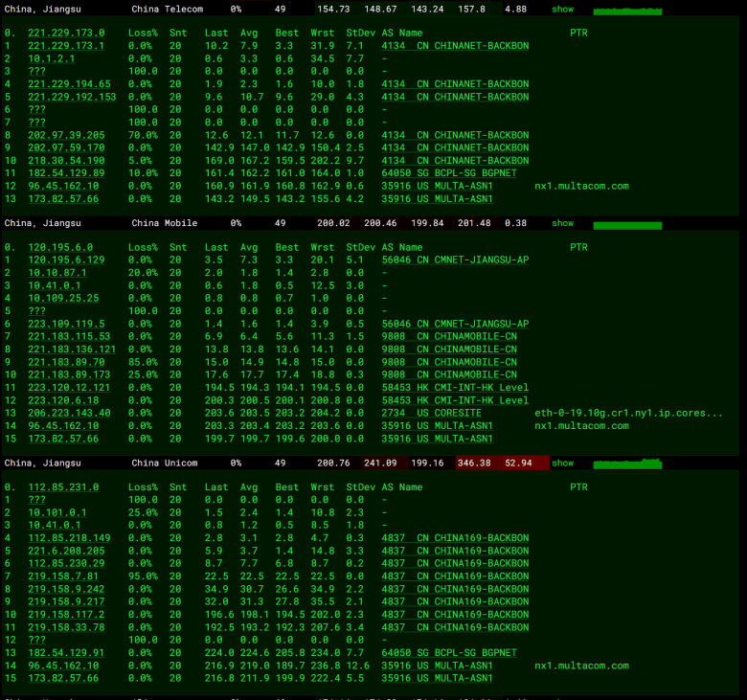The image size is (747, 700).
Task: Open the 206.223.143.40 hop link
Action: 69,414
